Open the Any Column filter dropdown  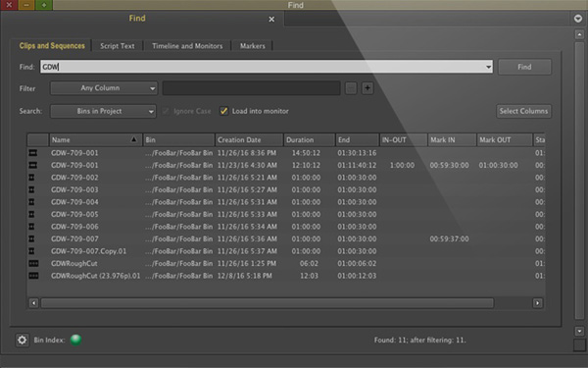[104, 88]
